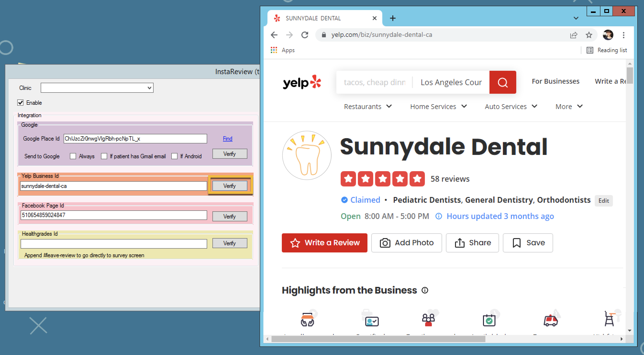Verify the Facebook Page Id
The height and width of the screenshot is (355, 644).
point(230,216)
